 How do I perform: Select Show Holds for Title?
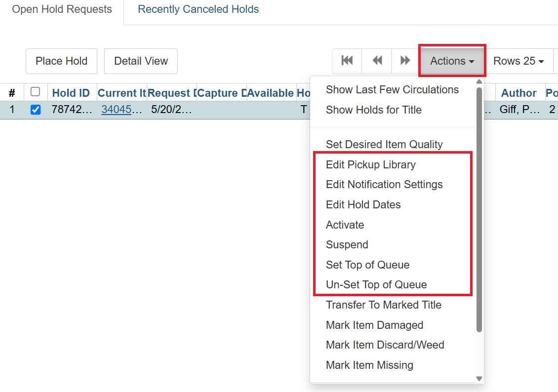click(x=374, y=110)
